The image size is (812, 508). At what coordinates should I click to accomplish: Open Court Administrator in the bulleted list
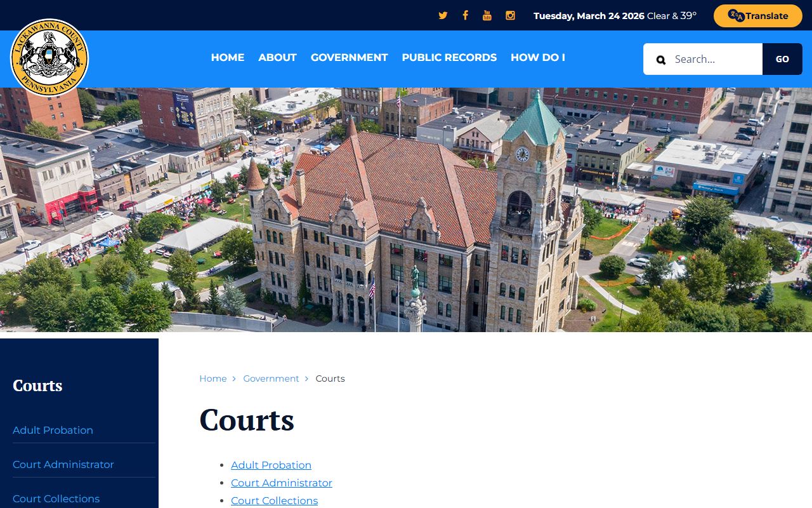[282, 483]
